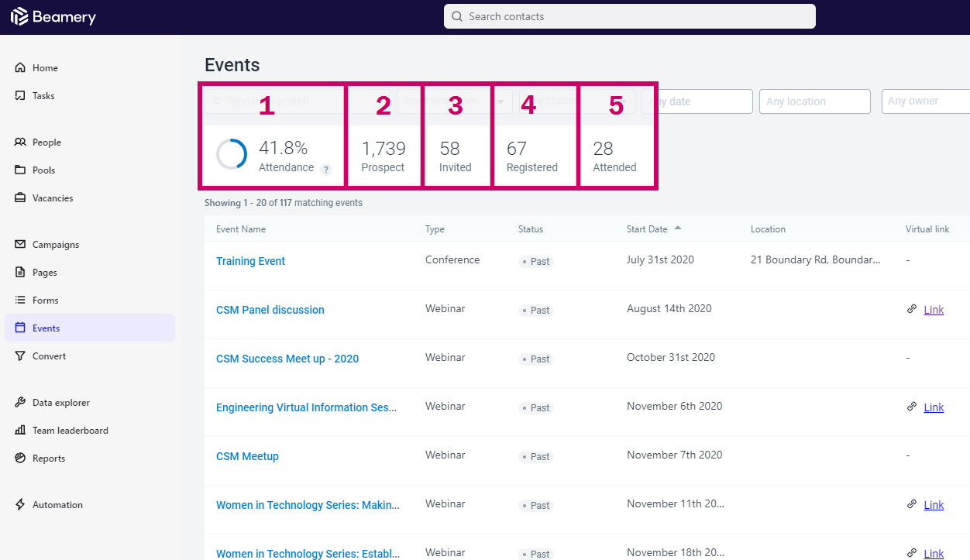Screen dimensions: 970x560
Task: Open the Training Event link
Action: (250, 261)
